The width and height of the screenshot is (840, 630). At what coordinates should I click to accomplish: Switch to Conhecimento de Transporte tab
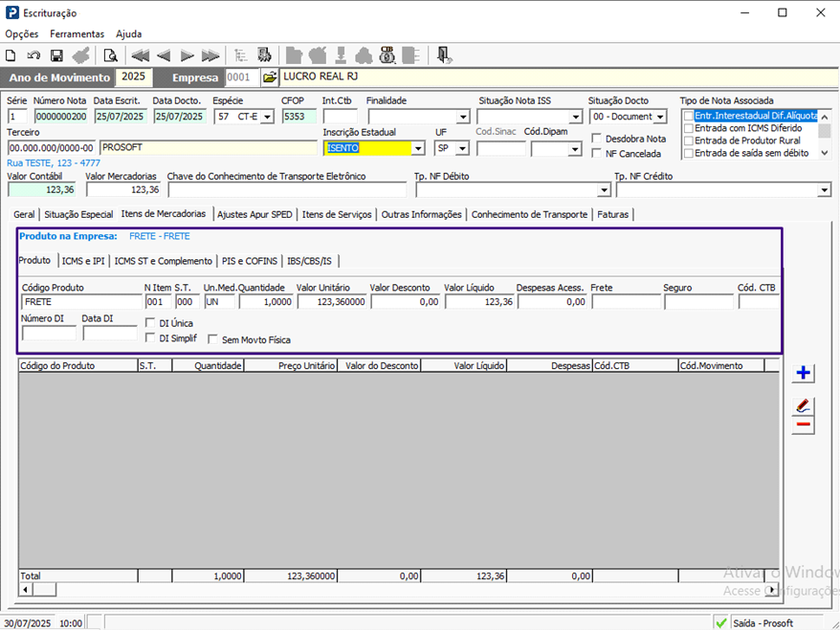pos(529,214)
